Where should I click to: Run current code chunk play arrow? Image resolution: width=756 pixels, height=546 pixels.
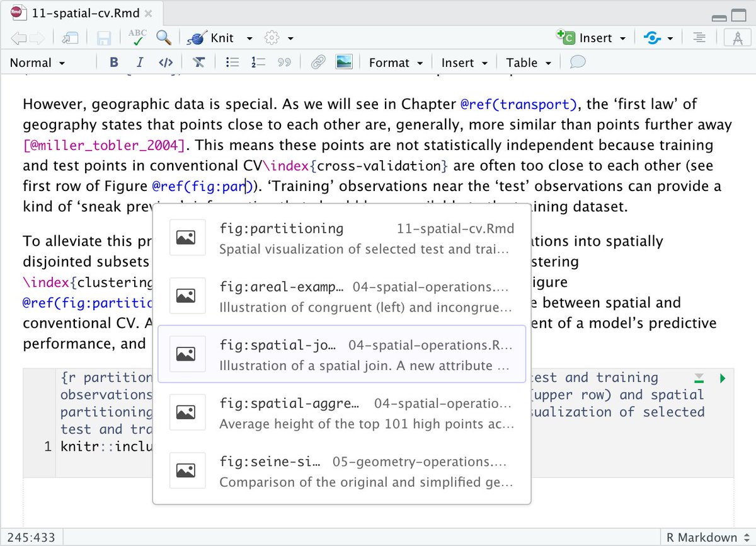tap(723, 379)
